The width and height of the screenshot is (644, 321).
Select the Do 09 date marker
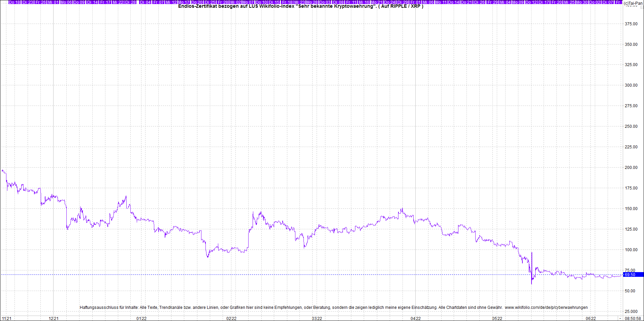pyautogui.click(x=79, y=2)
